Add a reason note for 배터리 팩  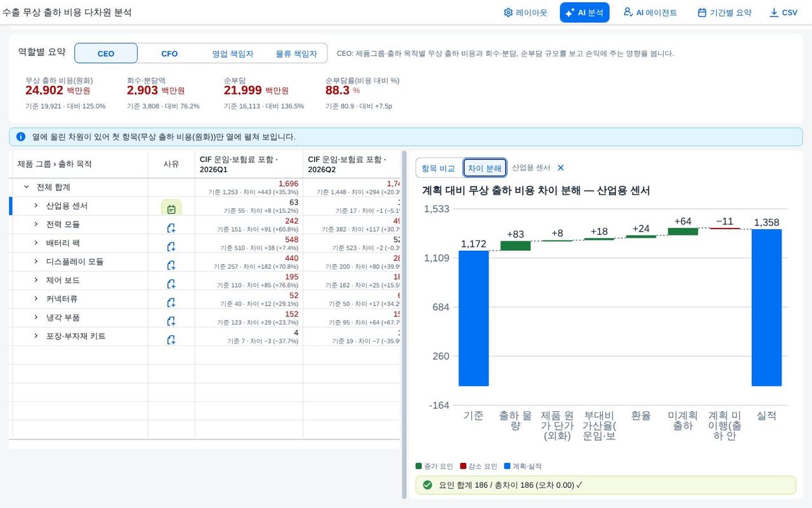(171, 246)
